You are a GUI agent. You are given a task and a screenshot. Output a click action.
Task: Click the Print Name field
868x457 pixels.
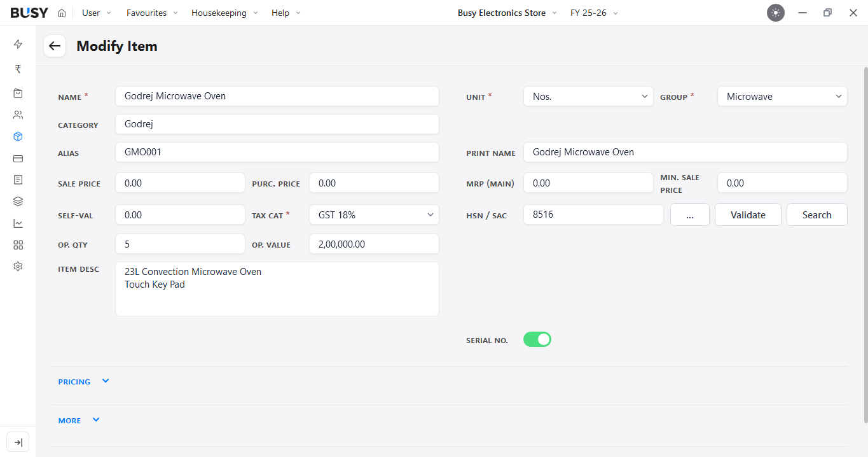(685, 152)
